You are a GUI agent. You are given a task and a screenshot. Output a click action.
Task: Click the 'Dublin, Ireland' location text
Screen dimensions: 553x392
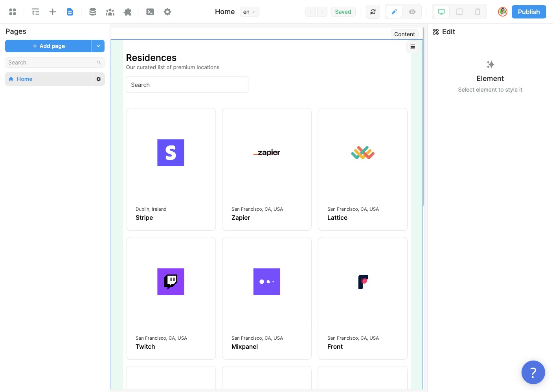[151, 209]
